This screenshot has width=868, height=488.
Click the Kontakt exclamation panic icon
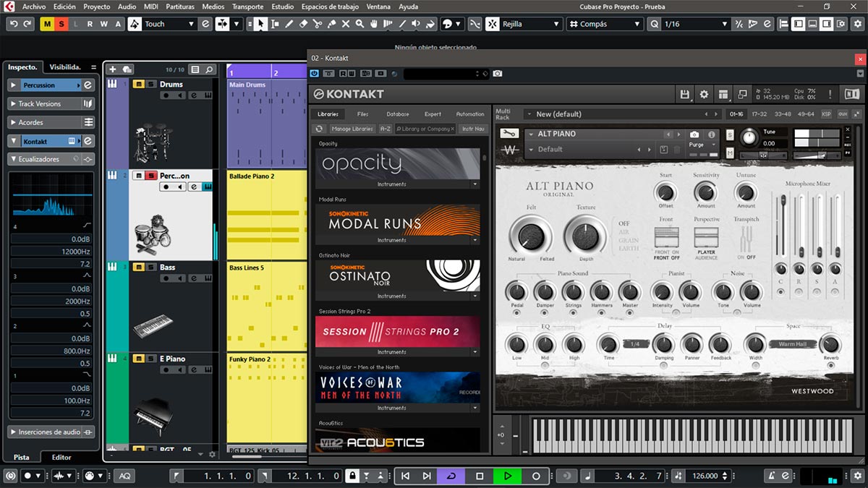click(x=830, y=94)
